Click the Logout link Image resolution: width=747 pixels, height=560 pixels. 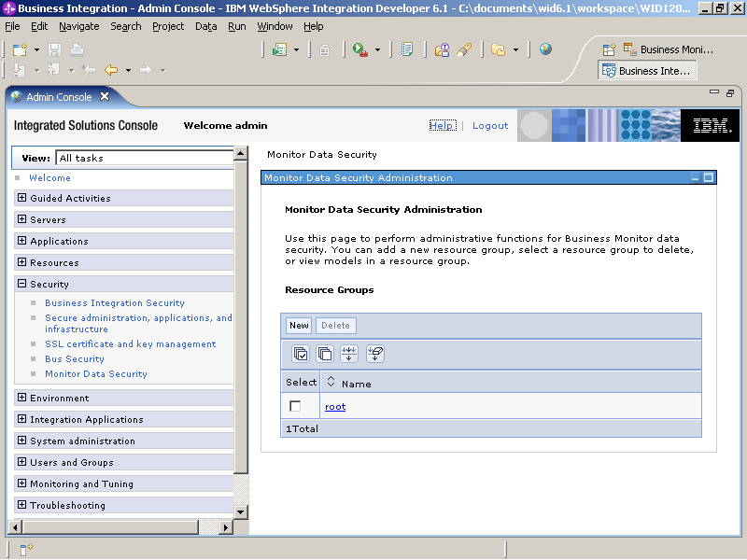point(490,125)
